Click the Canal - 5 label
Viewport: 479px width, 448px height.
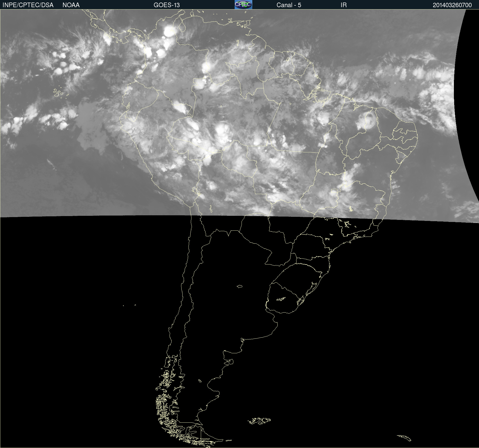[x=289, y=5]
